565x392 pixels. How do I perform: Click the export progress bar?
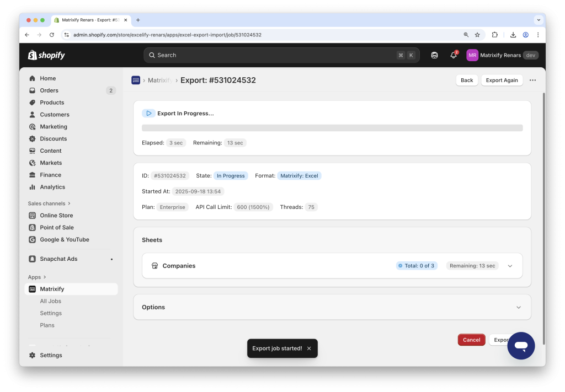pos(332,127)
